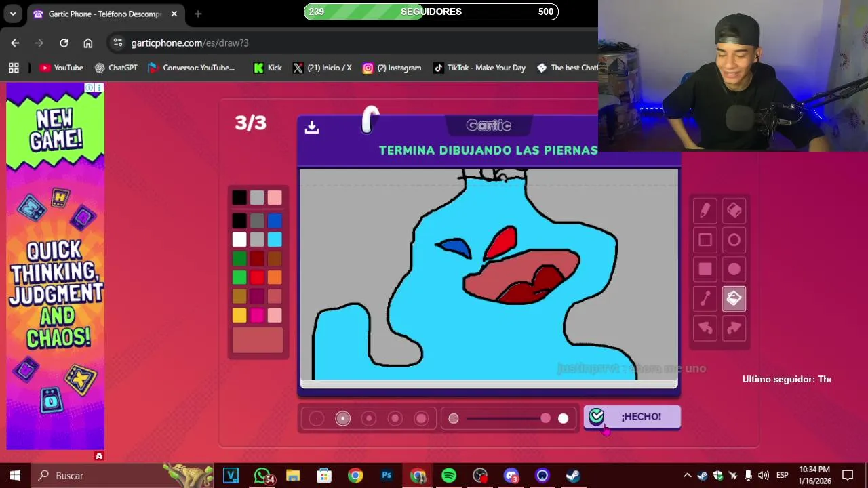Switch the ESP keyboard language

tap(783, 475)
